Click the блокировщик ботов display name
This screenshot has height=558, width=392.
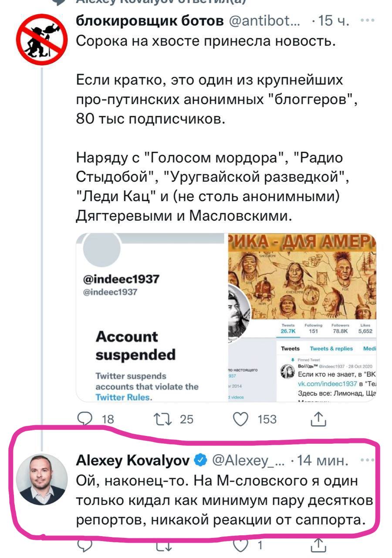[x=150, y=21]
